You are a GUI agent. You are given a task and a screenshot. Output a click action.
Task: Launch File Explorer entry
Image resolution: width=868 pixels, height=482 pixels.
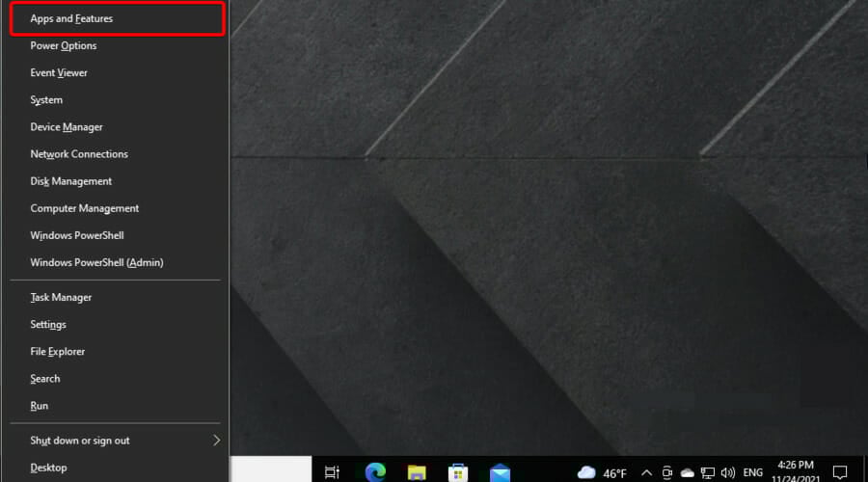pyautogui.click(x=117, y=352)
